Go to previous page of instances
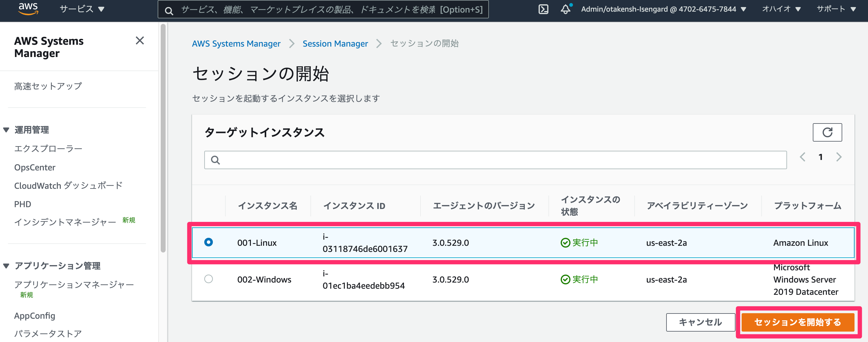This screenshot has width=868, height=342. coord(803,157)
